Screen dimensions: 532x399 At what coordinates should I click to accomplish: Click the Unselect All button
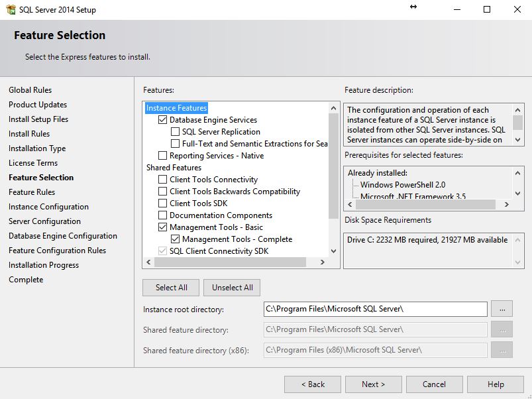(232, 288)
